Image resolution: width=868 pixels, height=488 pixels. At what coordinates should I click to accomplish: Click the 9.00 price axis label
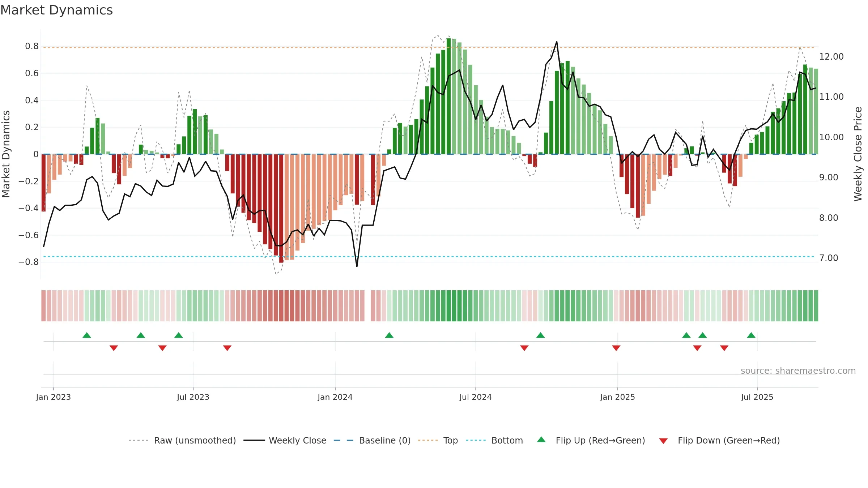(x=829, y=177)
